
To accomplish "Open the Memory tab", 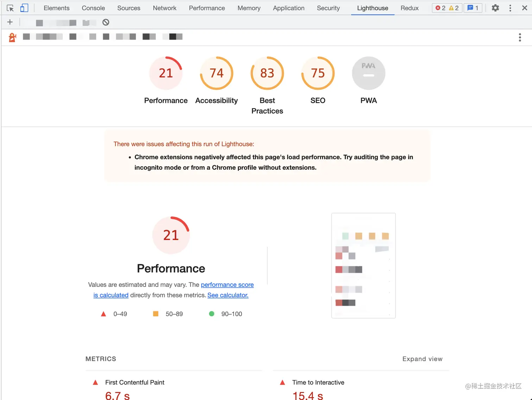I will click(x=249, y=8).
